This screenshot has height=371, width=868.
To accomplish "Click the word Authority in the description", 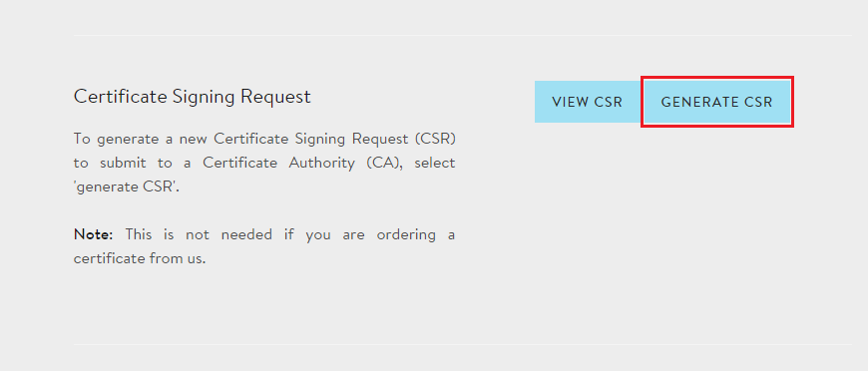I will click(321, 163).
